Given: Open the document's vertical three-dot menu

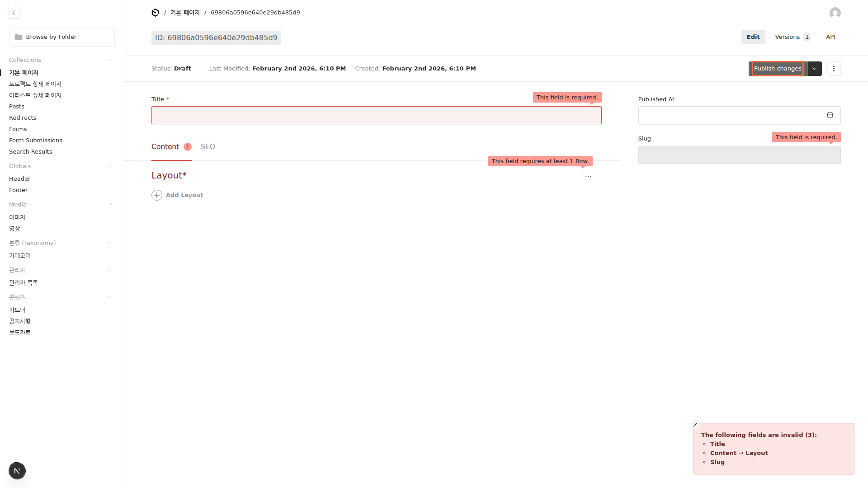Looking at the screenshot, I should [834, 69].
